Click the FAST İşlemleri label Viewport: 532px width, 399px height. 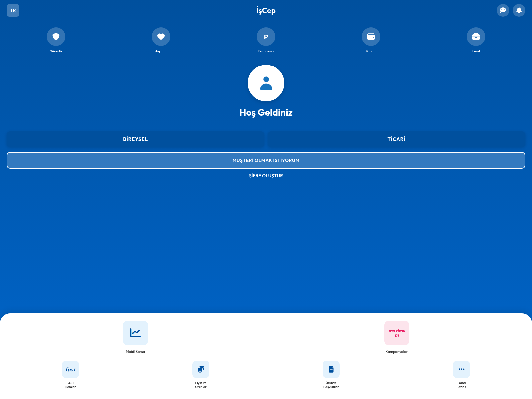tap(70, 385)
